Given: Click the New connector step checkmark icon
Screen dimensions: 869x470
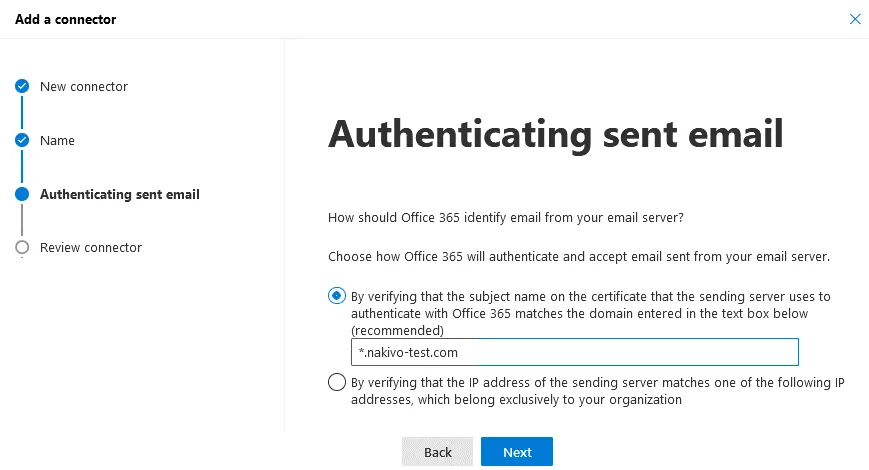Looking at the screenshot, I should coord(22,87).
